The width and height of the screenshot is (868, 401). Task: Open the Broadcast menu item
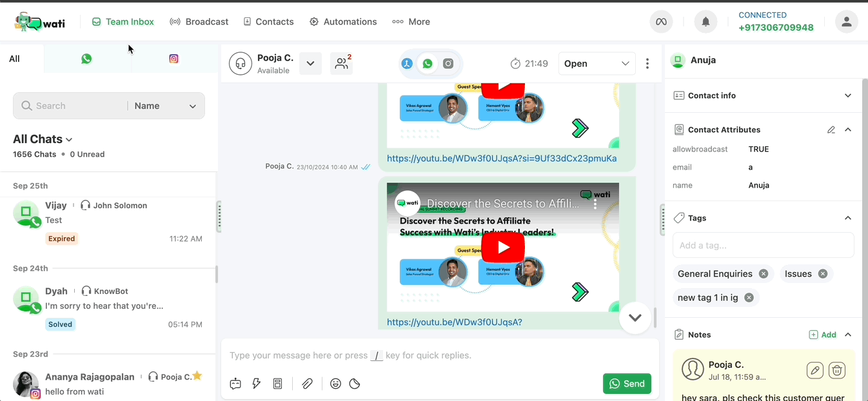(x=199, y=21)
